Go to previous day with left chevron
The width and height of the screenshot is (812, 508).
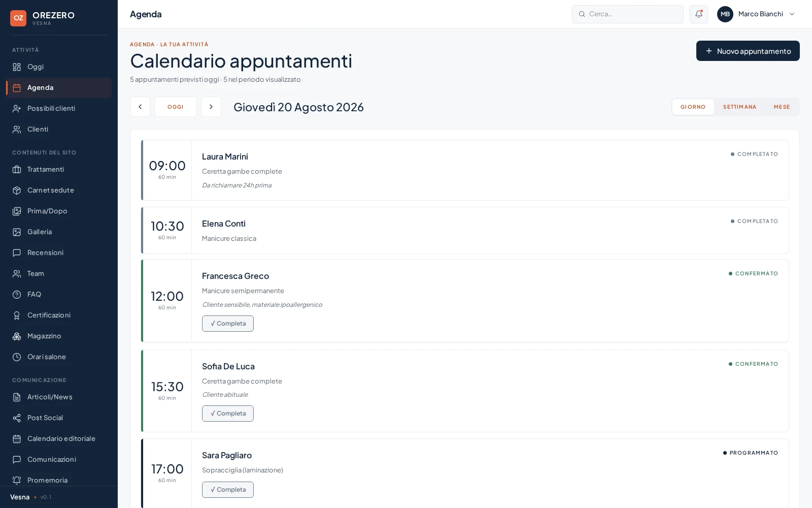coord(140,107)
